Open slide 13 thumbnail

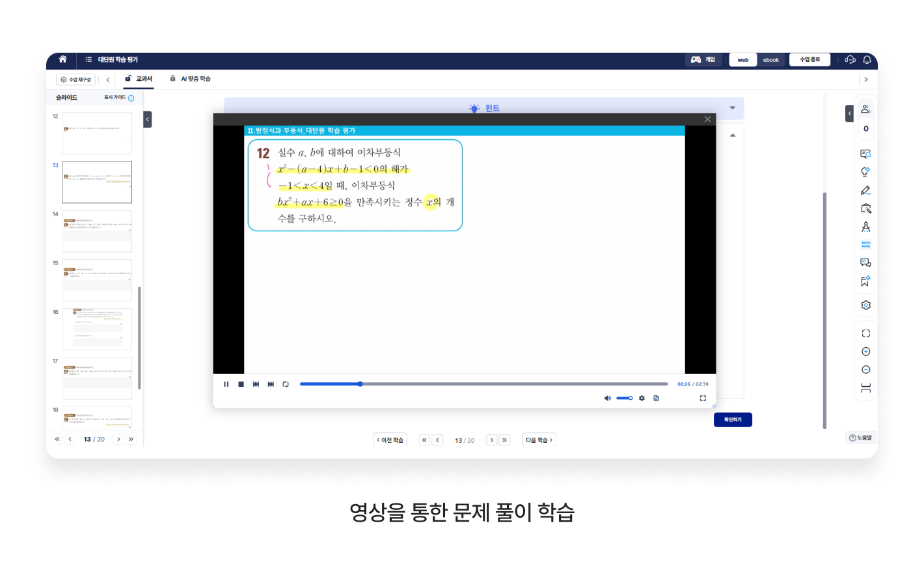[x=97, y=182]
